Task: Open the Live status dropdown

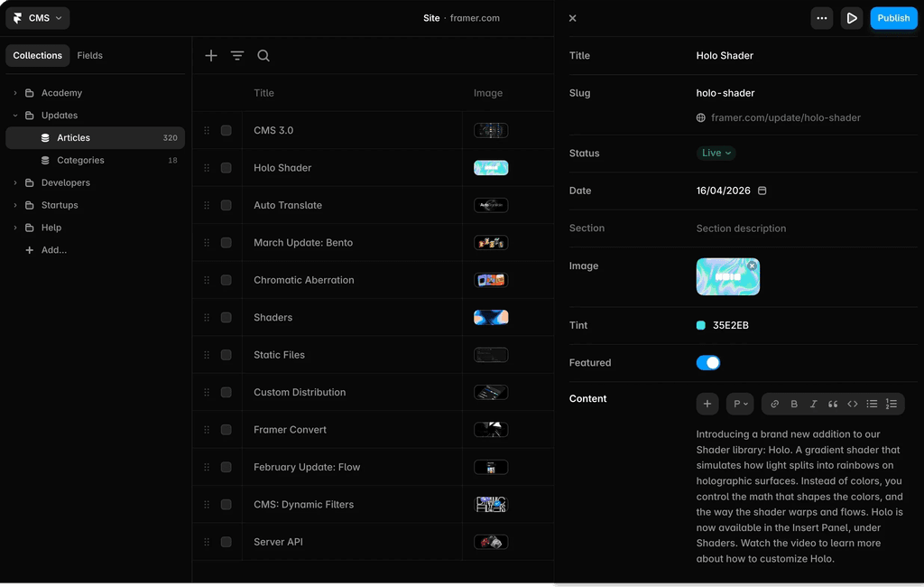Action: [716, 153]
